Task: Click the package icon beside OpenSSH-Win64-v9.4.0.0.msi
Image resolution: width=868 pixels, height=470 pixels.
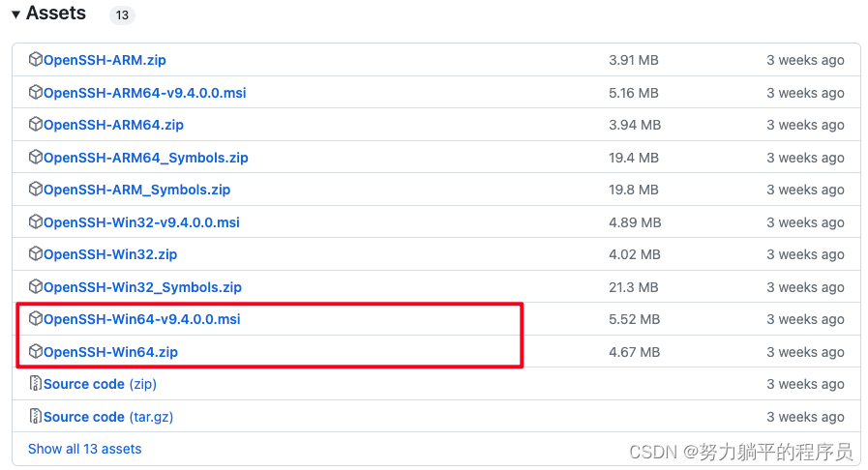Action: [x=36, y=318]
